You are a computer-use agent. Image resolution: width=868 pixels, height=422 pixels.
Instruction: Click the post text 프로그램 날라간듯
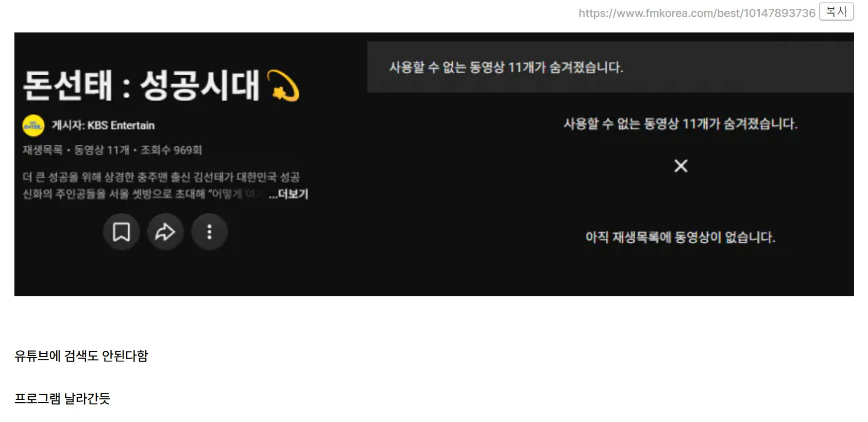pyautogui.click(x=62, y=398)
